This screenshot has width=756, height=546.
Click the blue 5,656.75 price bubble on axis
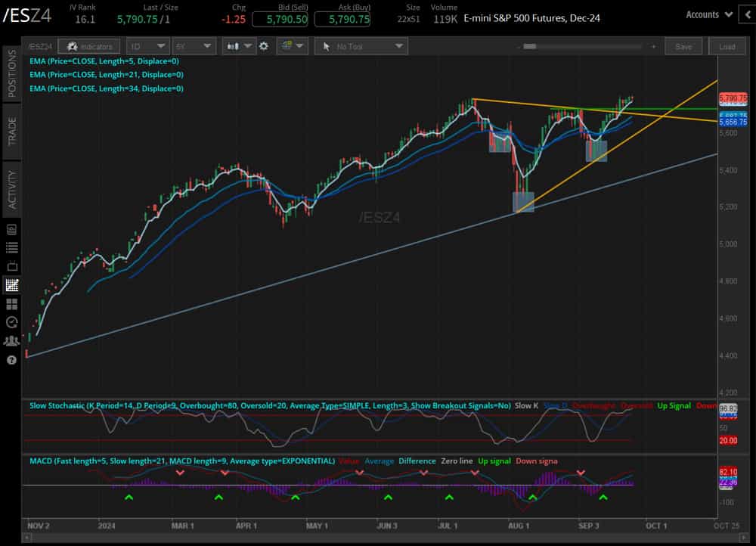(x=733, y=122)
